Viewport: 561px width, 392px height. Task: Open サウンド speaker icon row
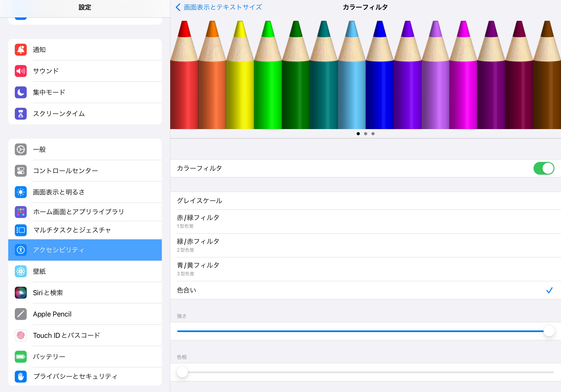click(21, 71)
